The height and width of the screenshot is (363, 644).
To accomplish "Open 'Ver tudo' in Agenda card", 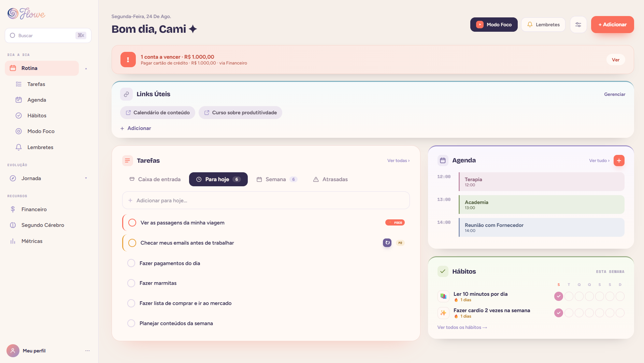I will pos(599,161).
